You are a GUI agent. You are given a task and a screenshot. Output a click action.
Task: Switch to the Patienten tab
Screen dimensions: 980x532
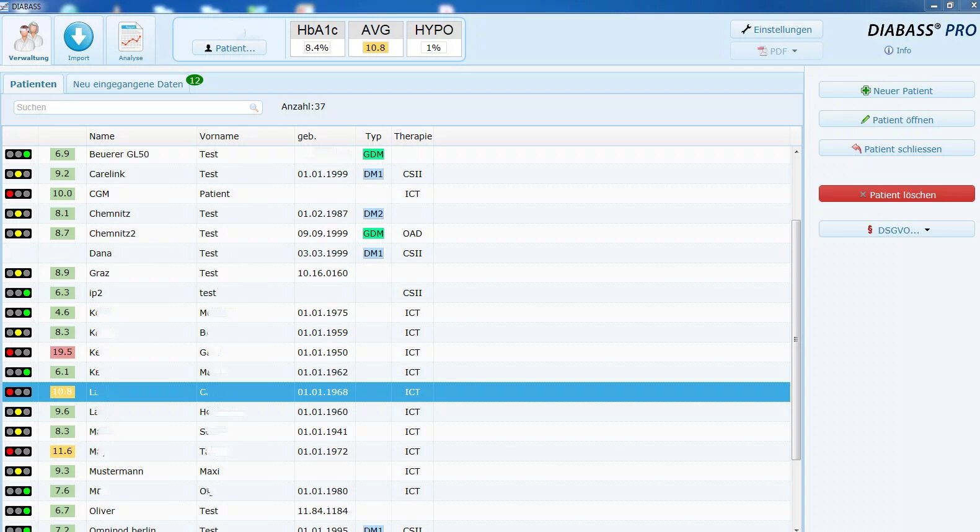click(33, 84)
